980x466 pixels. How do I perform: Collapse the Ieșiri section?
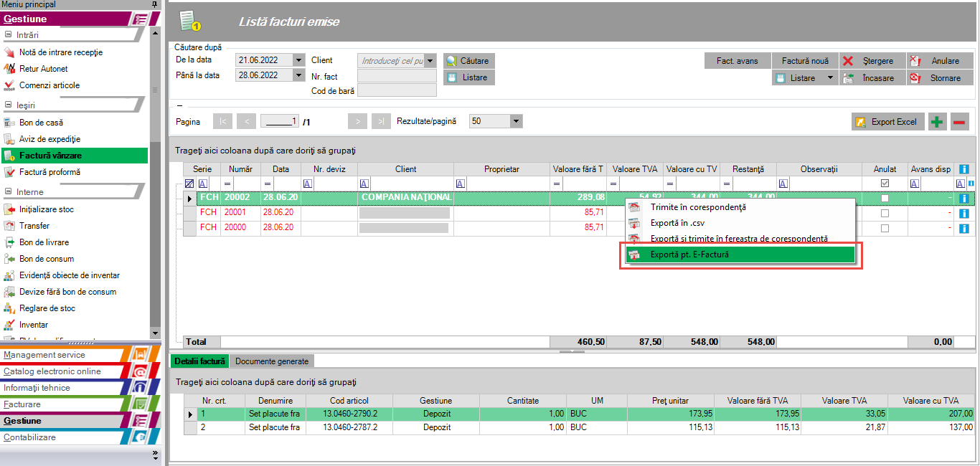(9, 105)
